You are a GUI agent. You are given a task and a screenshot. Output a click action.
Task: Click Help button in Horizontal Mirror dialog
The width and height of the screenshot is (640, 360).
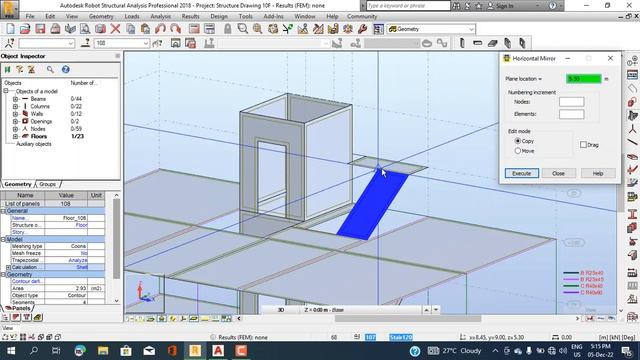coord(598,173)
